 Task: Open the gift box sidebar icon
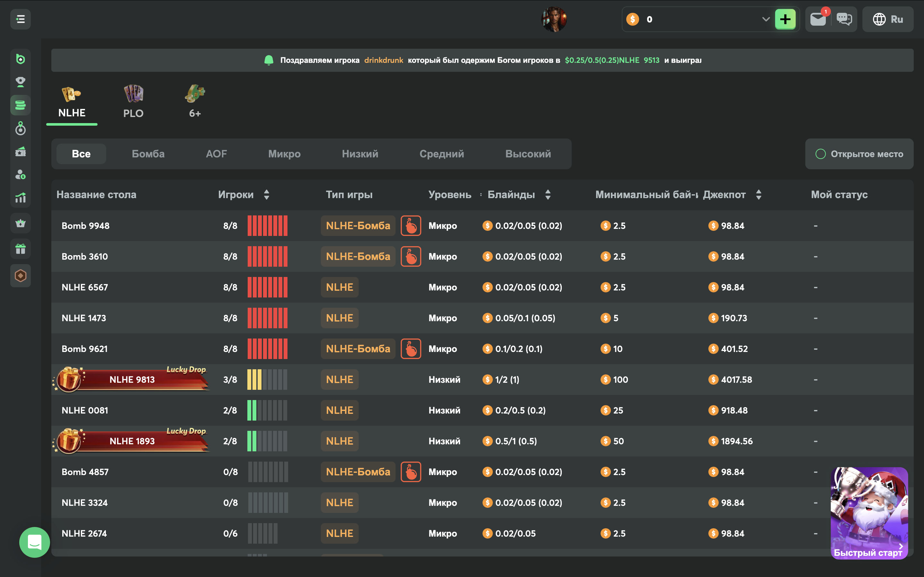pos(20,249)
